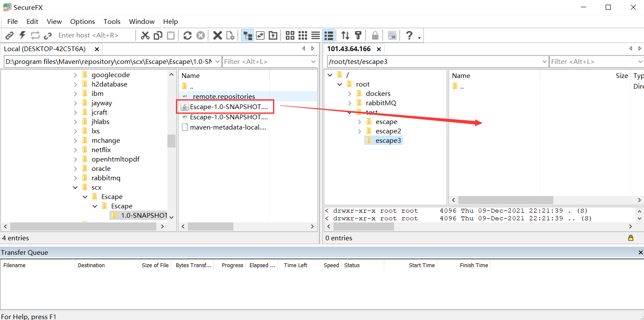Switch to Small Icons view
Screen dimensions: 644x320
pos(303,35)
